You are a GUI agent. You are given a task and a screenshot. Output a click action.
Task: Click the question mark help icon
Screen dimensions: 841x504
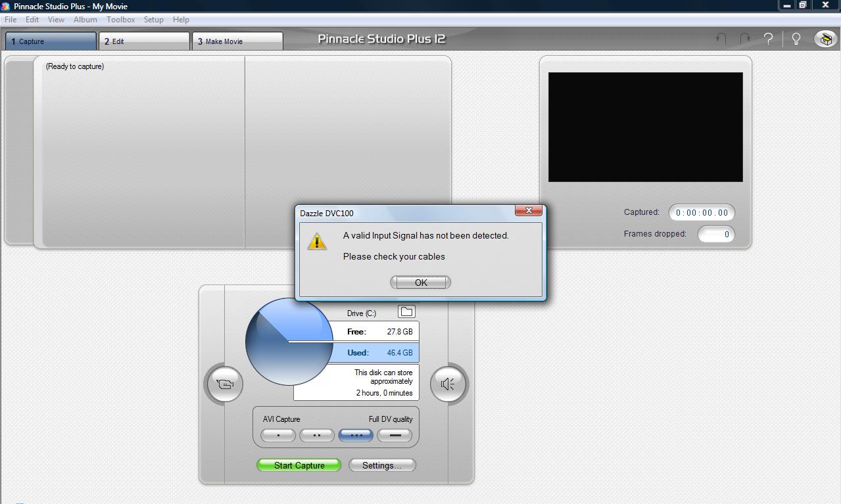pos(768,39)
